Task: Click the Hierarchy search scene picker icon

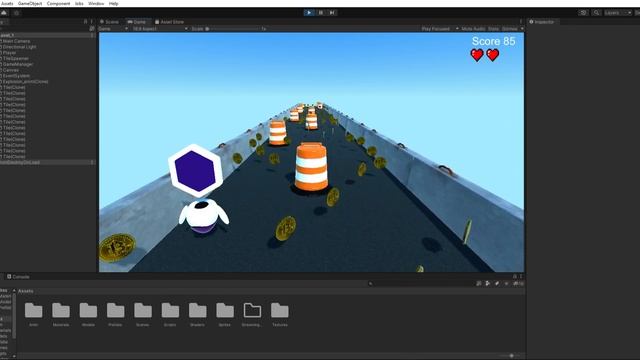Action: tap(92, 29)
